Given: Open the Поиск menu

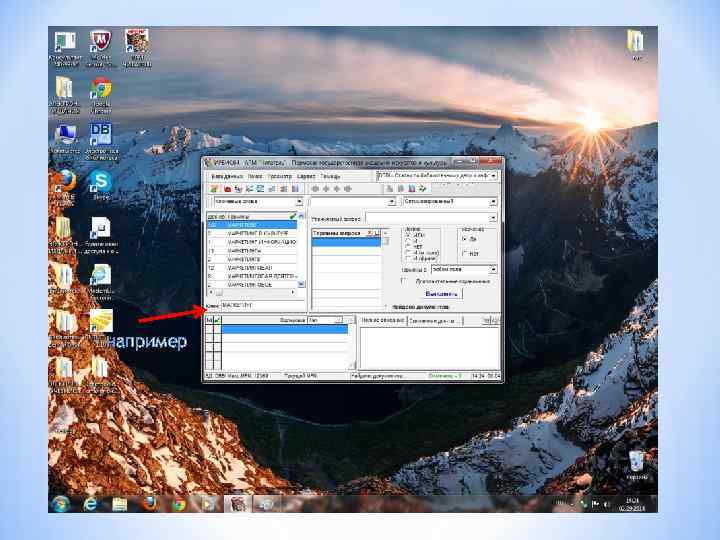Looking at the screenshot, I should tap(255, 176).
